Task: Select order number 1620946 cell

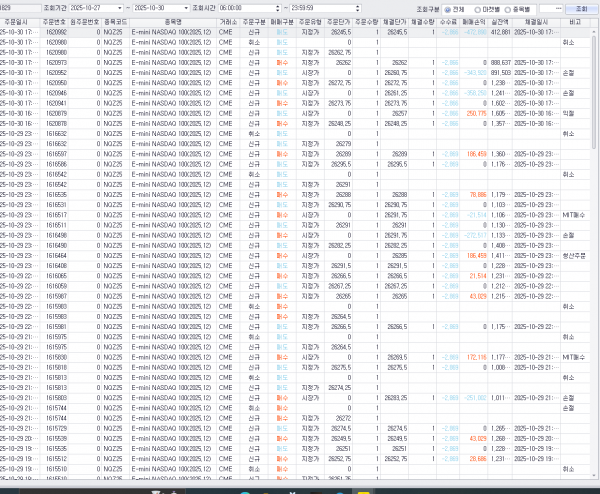Action: coord(54,93)
